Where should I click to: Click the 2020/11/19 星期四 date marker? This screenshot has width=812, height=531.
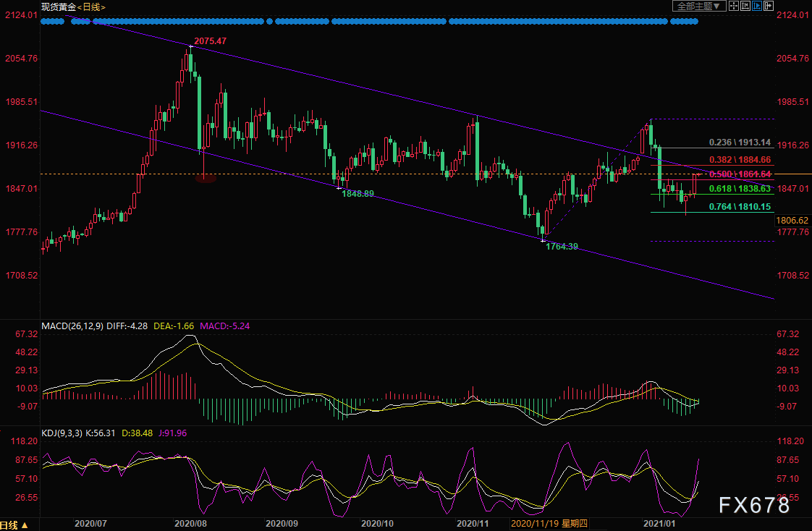pyautogui.click(x=548, y=522)
